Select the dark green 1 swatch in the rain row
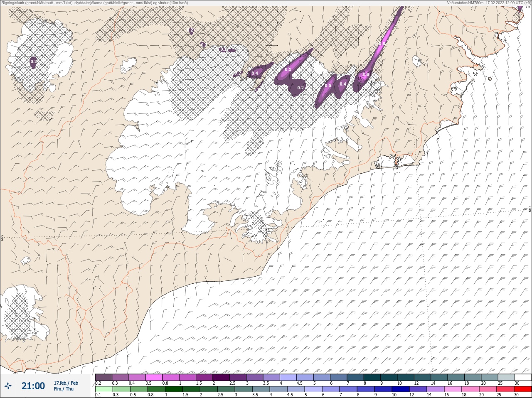Viewport: 532px width, 398px height. [x=173, y=389]
